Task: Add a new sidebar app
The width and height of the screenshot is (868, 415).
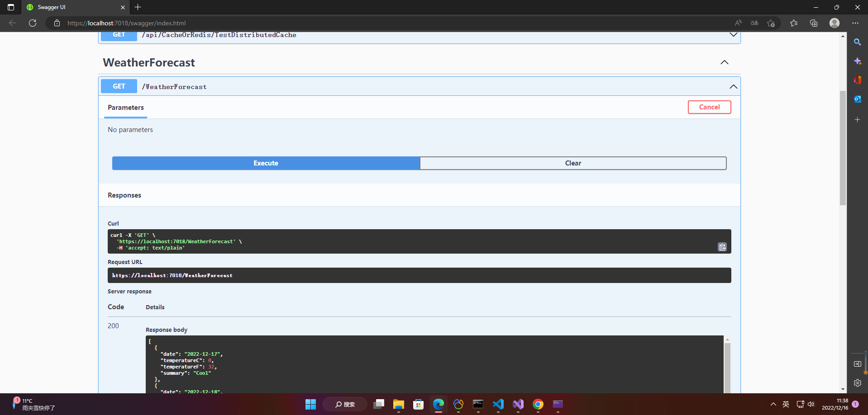Action: [857, 120]
